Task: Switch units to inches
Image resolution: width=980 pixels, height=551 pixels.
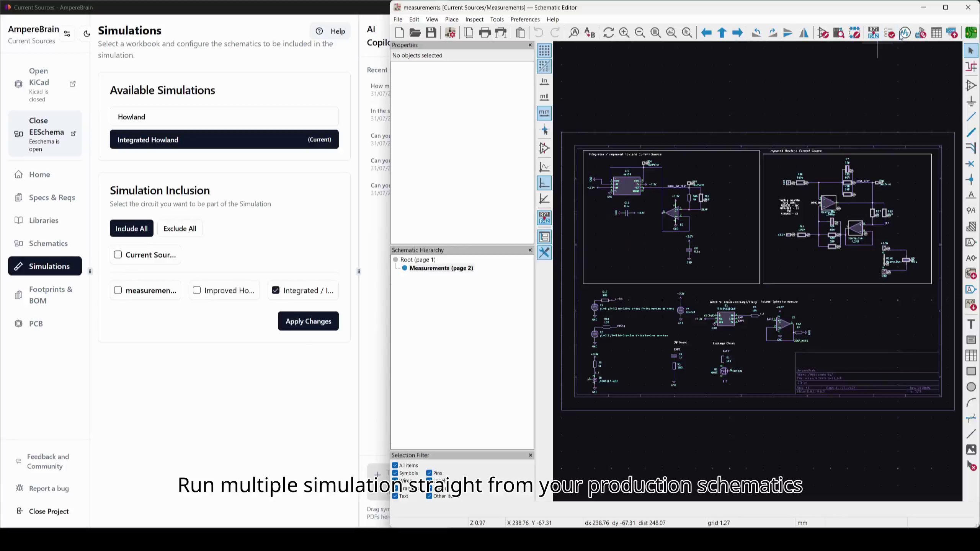Action: [x=544, y=81]
